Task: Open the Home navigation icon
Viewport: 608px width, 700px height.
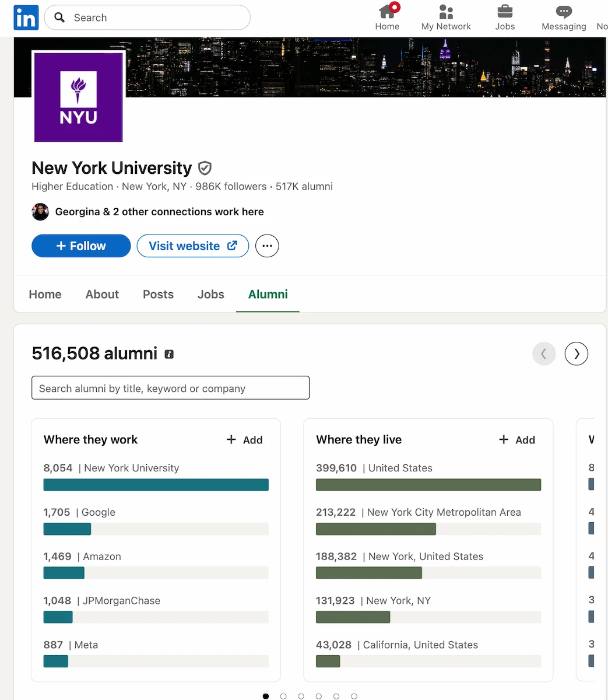Action: tap(387, 12)
